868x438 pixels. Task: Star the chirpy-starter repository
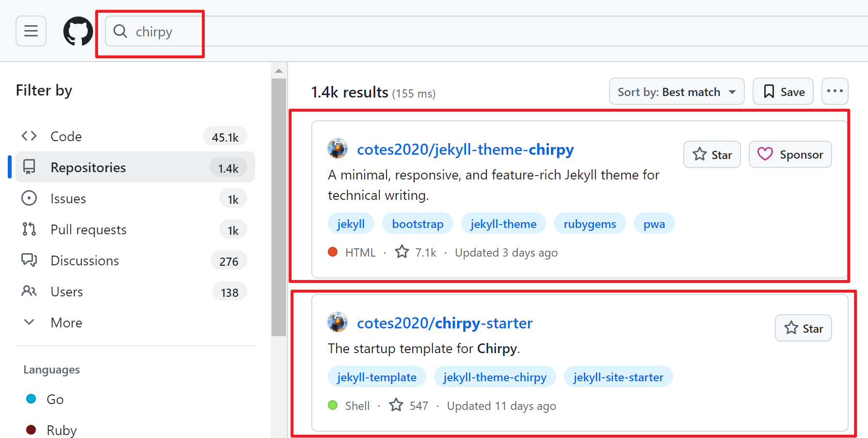click(x=803, y=328)
